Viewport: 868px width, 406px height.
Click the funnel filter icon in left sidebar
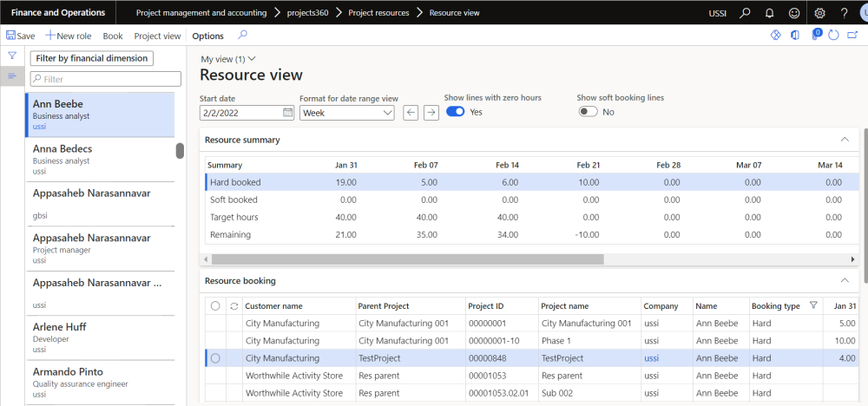click(12, 56)
